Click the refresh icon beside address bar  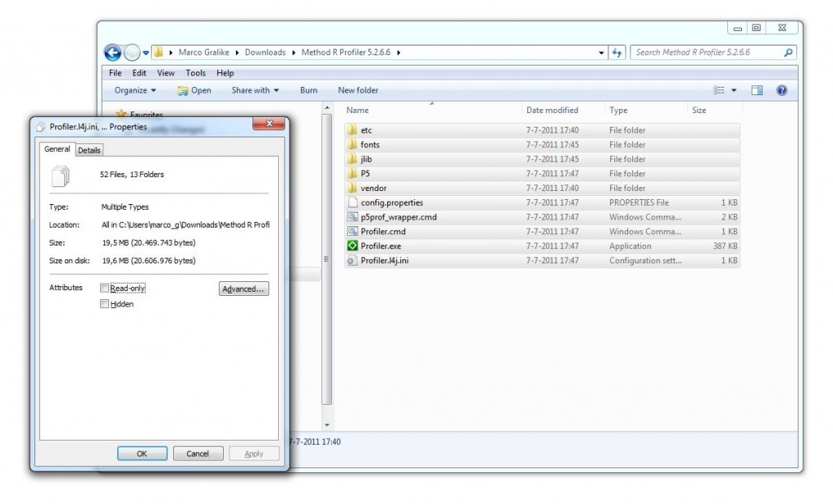(x=617, y=53)
